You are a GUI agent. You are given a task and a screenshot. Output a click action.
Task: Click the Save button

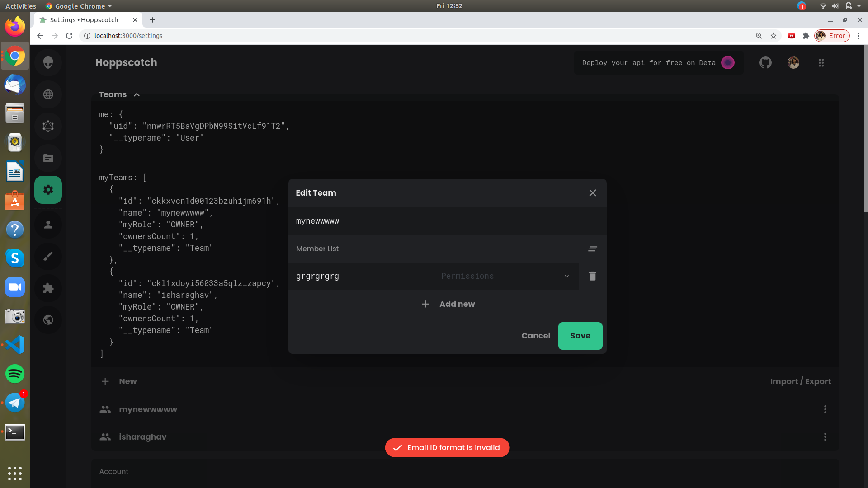580,336
